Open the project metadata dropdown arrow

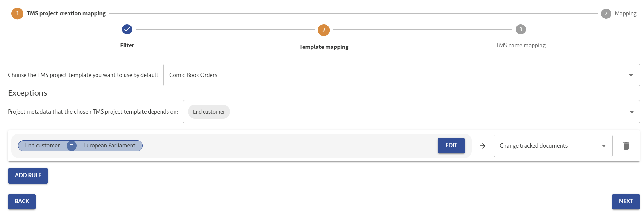632,112
